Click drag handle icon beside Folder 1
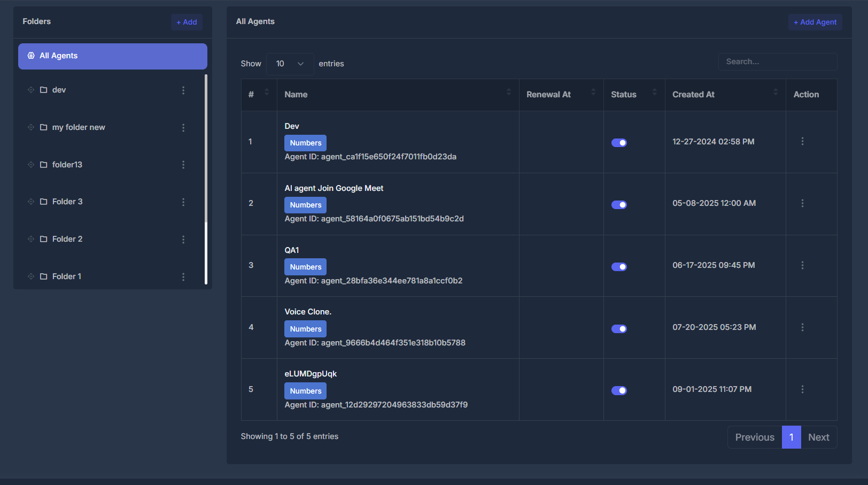868x485 pixels. tap(31, 276)
